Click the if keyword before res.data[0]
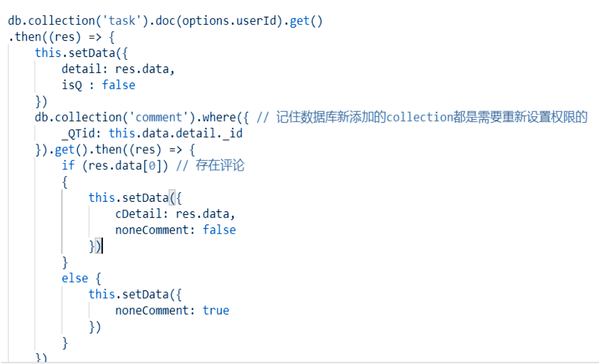599x364 pixels. [68, 165]
